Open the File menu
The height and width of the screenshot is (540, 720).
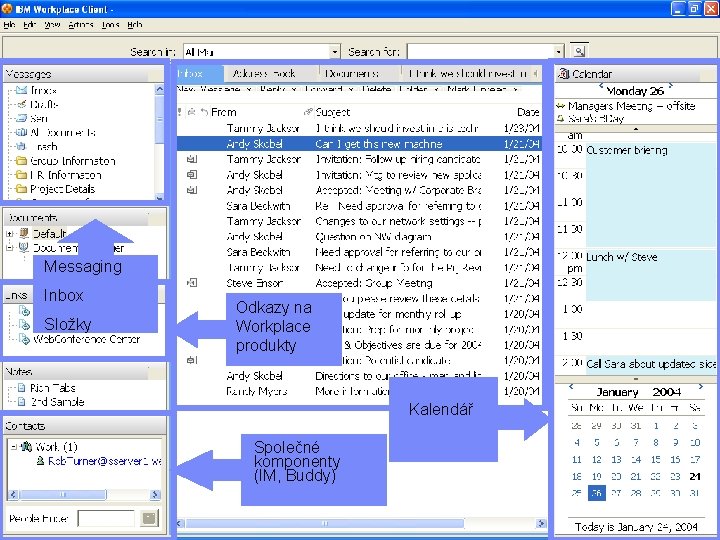(x=9, y=25)
